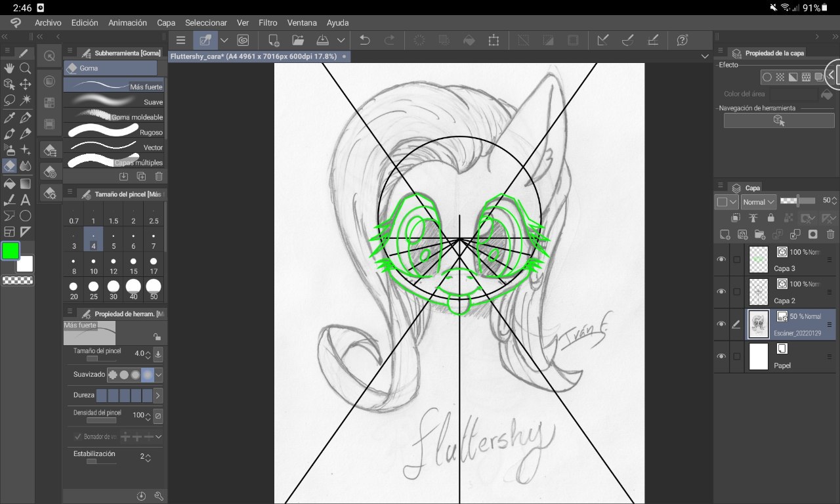Toggle brush density pressure setting button
Screen dimensions: 840x504
pos(157,415)
